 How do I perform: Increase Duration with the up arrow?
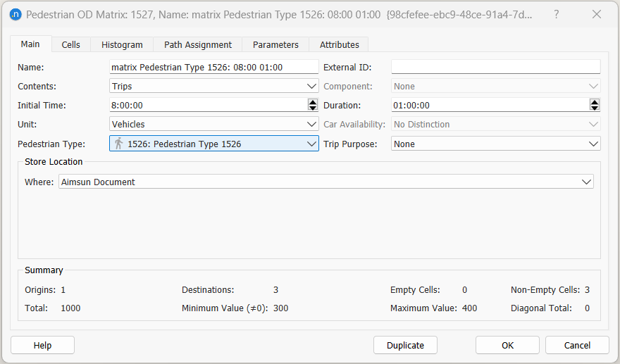pyautogui.click(x=595, y=102)
